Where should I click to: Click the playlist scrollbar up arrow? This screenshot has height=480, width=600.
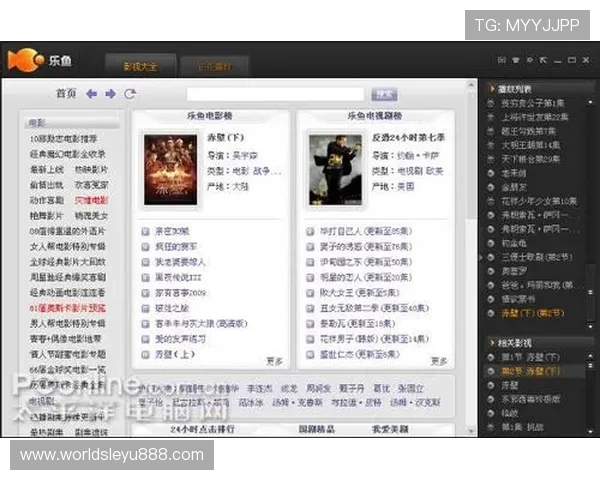(590, 103)
